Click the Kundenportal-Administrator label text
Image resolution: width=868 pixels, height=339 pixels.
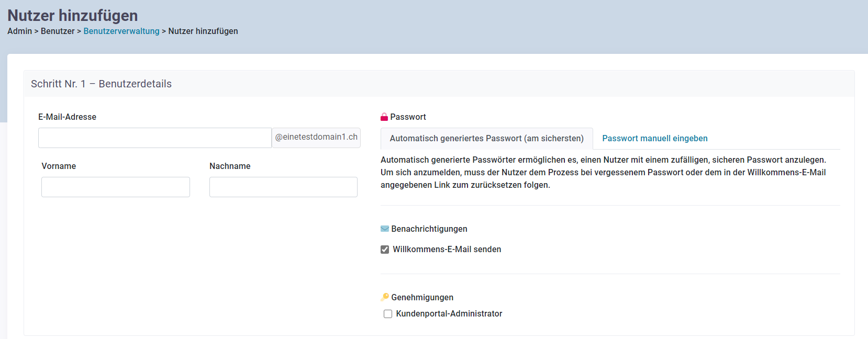[449, 314]
